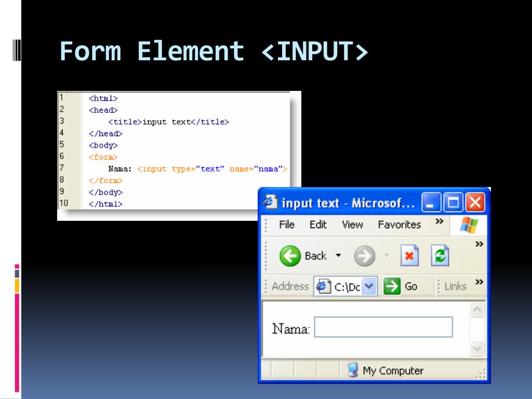Click the browser scrollbar down arrow
The width and height of the screenshot is (532, 399).
tap(477, 349)
